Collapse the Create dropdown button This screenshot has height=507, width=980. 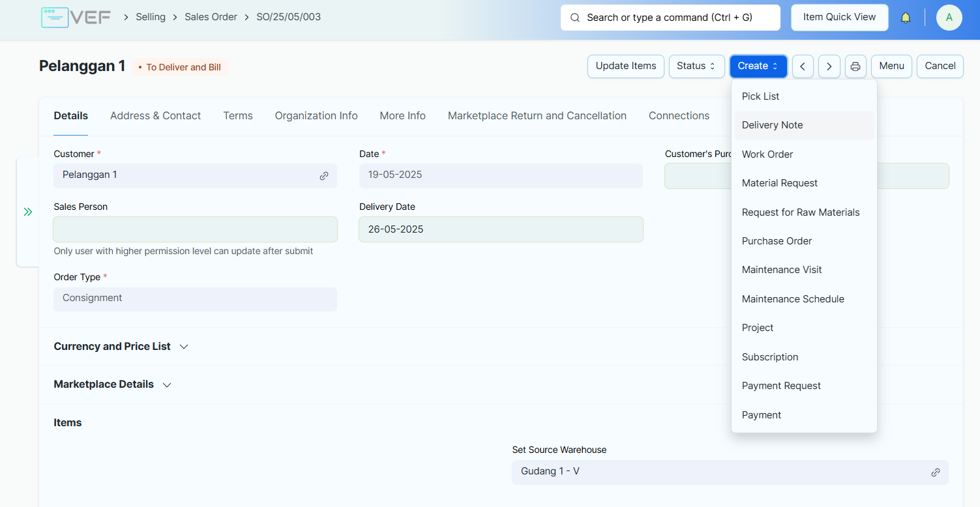(758, 66)
